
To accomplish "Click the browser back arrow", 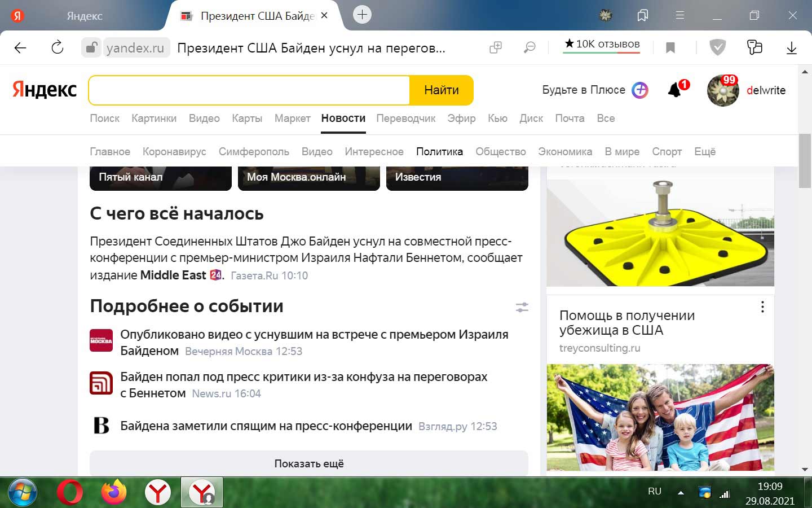I will point(20,48).
